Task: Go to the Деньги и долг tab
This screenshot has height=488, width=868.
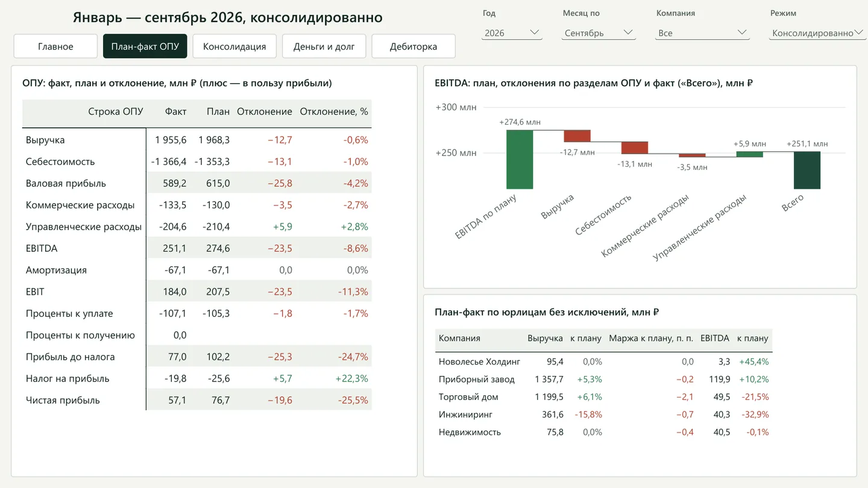Action: tap(324, 46)
